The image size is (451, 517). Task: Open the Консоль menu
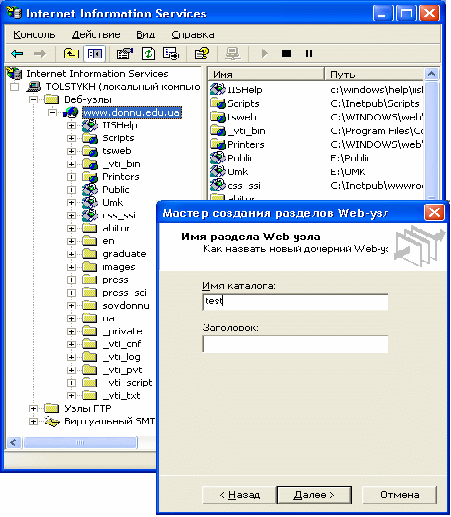point(34,34)
